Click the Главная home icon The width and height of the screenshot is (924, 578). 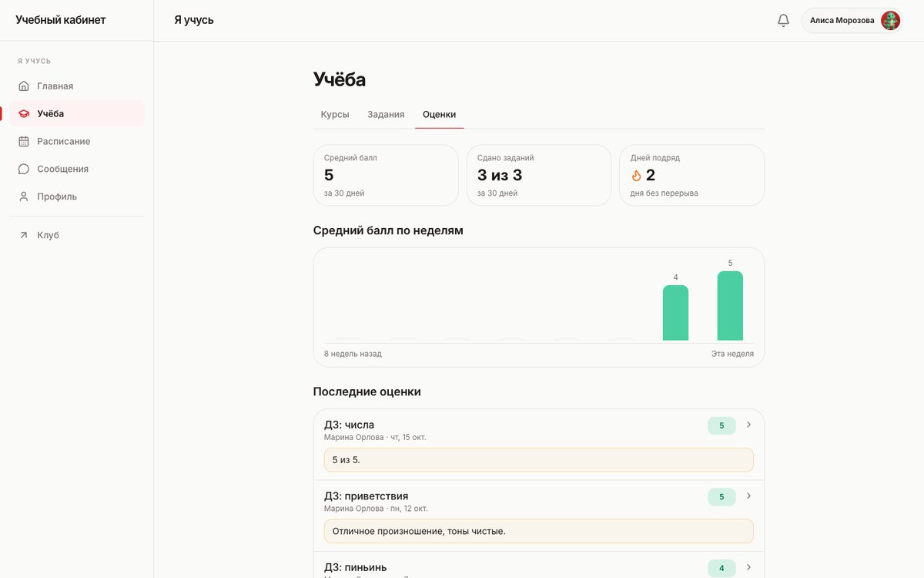[24, 86]
